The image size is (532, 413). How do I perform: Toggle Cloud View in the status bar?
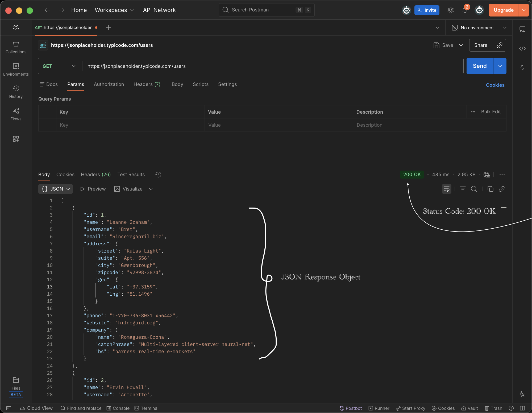pyautogui.click(x=36, y=408)
